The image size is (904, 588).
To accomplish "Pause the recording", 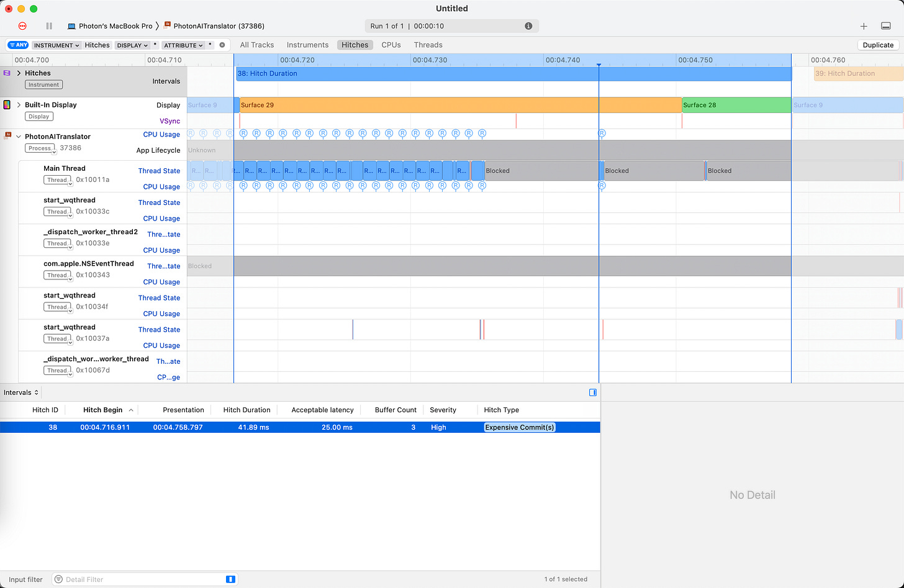I will pyautogui.click(x=49, y=26).
